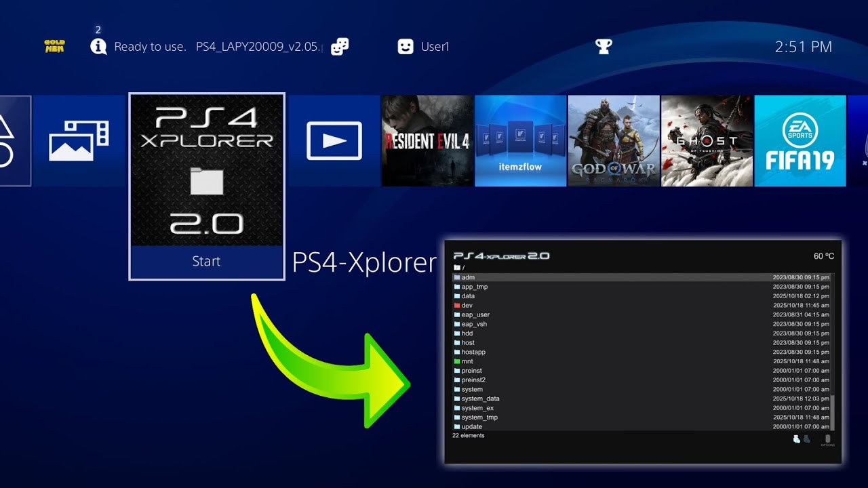Click the PS4-Xplorer 2.0 logo in preview
868x488 pixels.
point(501,256)
